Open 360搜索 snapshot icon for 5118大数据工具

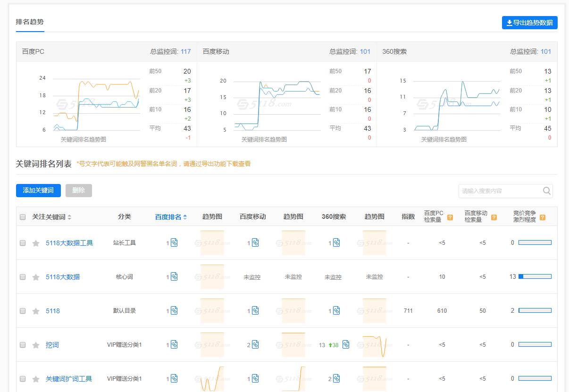click(336, 242)
